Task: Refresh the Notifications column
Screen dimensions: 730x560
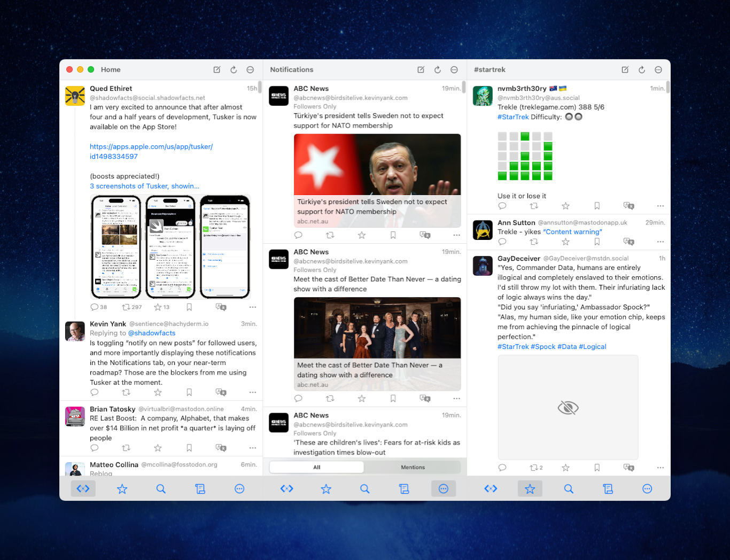Action: (438, 69)
